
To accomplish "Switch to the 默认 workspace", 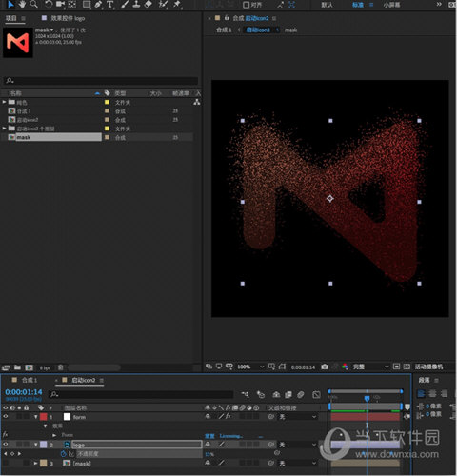I will point(327,5).
